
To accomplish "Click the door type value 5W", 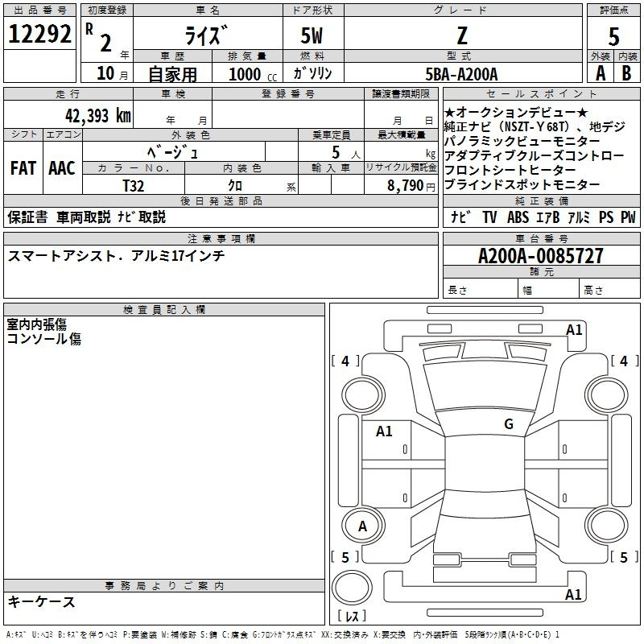I will (312, 35).
